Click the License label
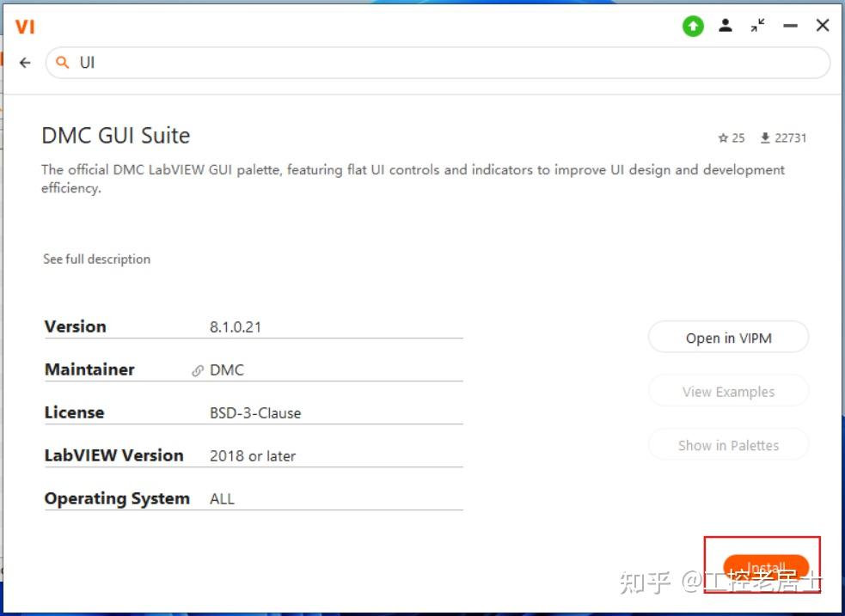 (x=75, y=412)
